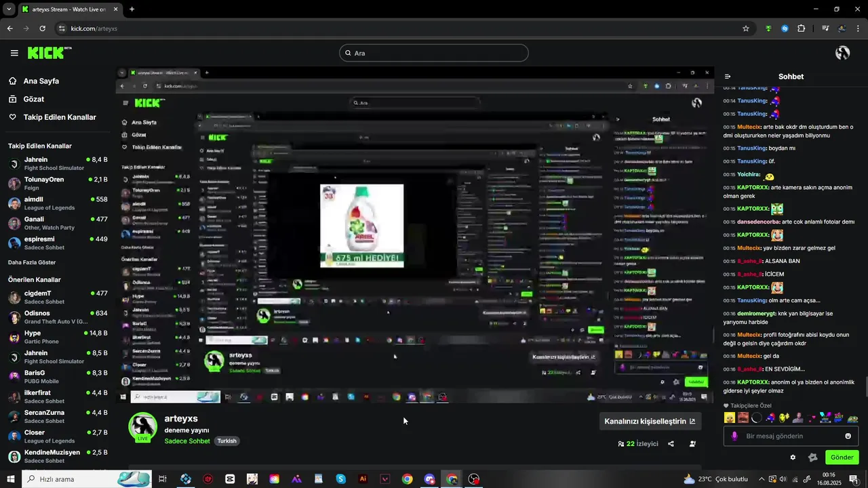868x488 pixels.
Task: Click Kanalınızı kişiselleştirin button
Action: pyautogui.click(x=650, y=421)
